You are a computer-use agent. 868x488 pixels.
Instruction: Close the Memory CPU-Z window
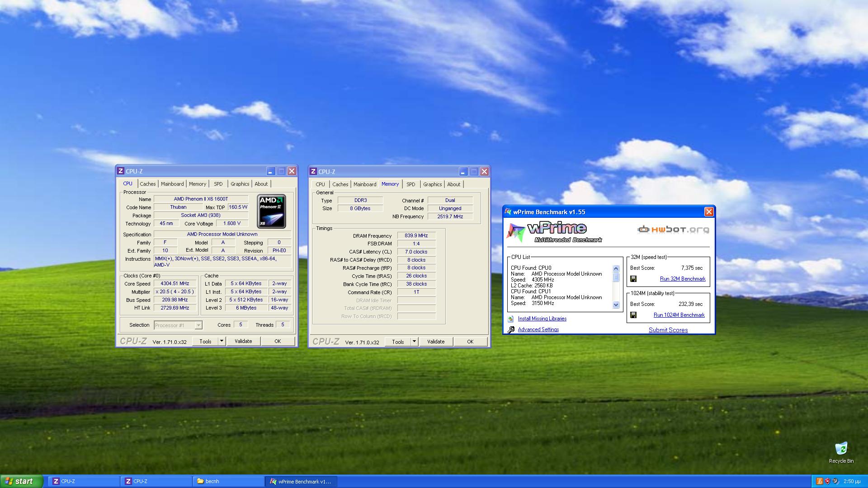click(484, 171)
